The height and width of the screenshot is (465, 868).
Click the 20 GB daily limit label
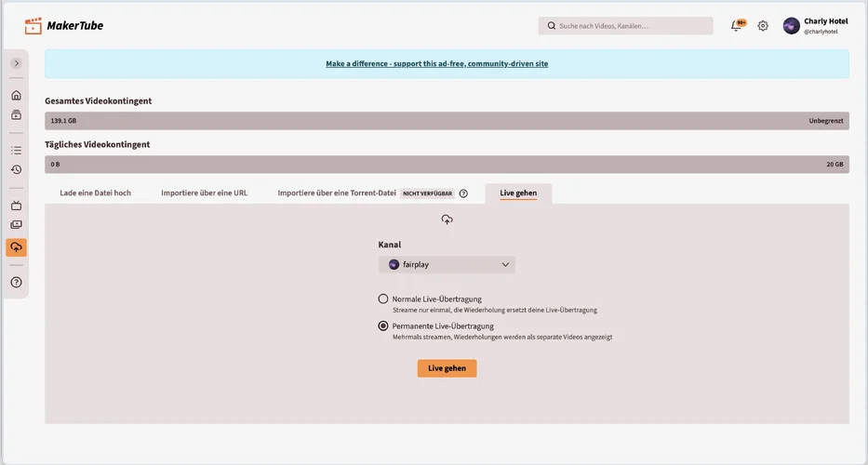[835, 165]
